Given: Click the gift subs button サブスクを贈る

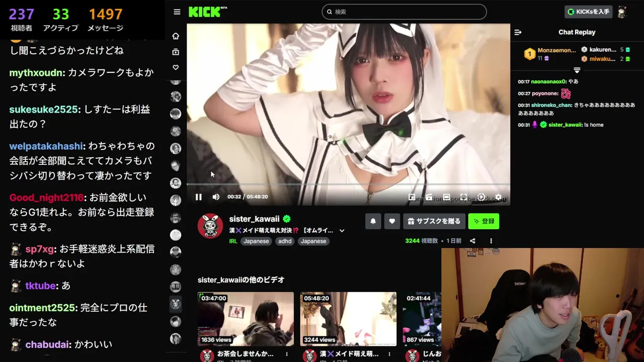Looking at the screenshot, I should point(434,221).
